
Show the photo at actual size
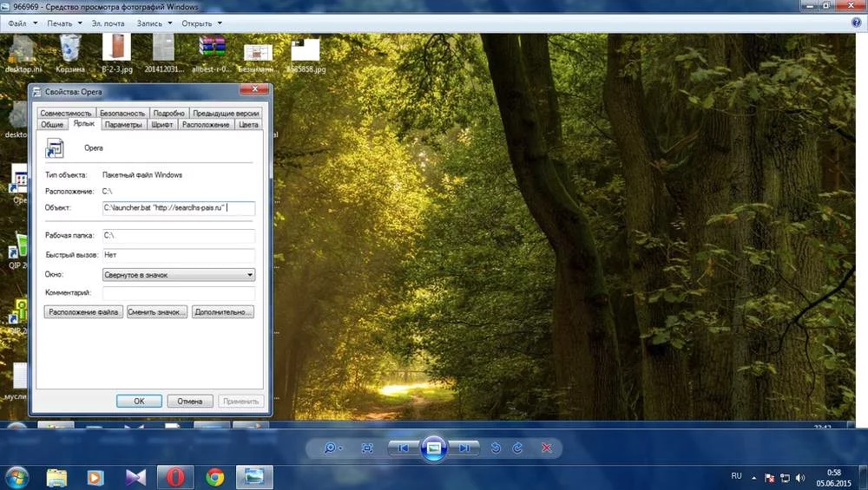[x=367, y=448]
